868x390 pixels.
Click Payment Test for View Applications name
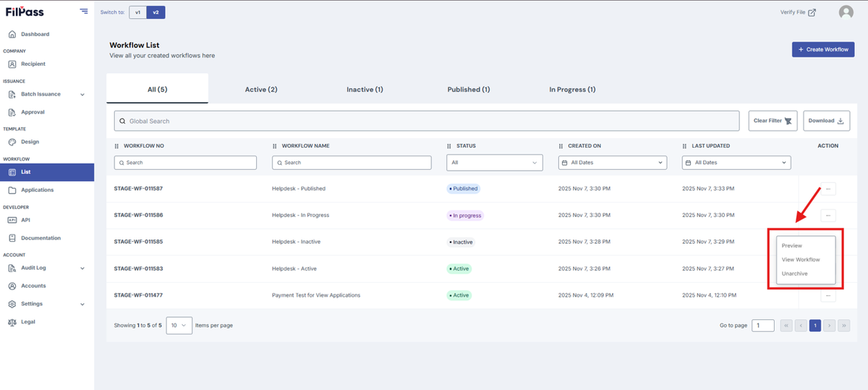[x=316, y=295]
